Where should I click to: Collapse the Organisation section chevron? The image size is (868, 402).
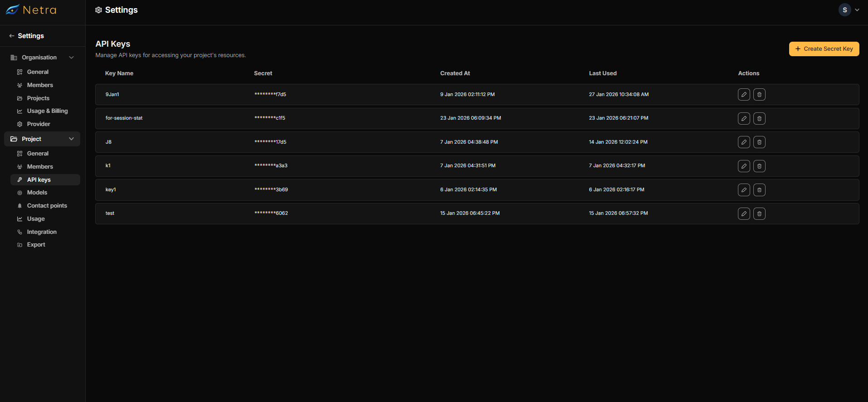(x=71, y=58)
